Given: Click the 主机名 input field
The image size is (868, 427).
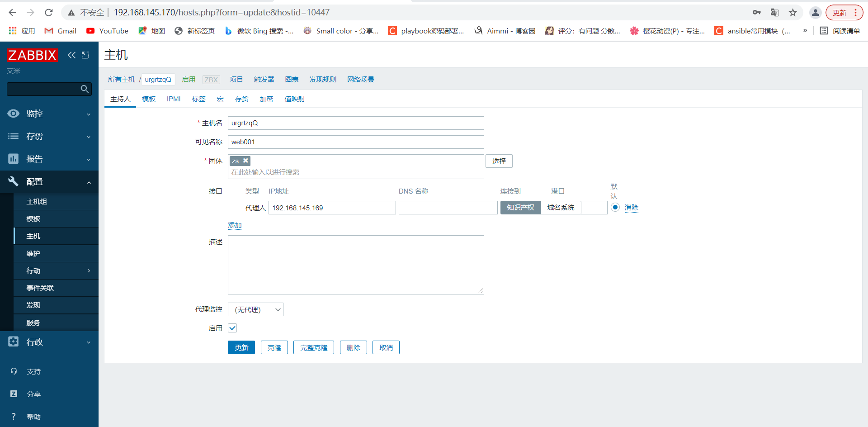Looking at the screenshot, I should click(x=356, y=123).
